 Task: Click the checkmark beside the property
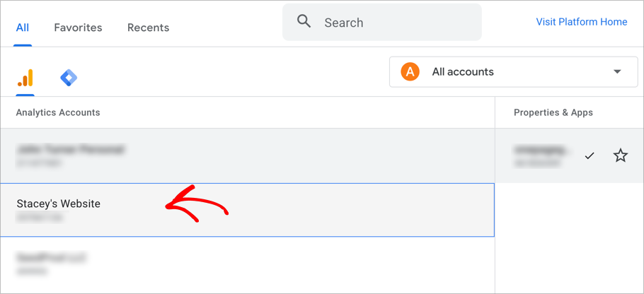tap(590, 155)
